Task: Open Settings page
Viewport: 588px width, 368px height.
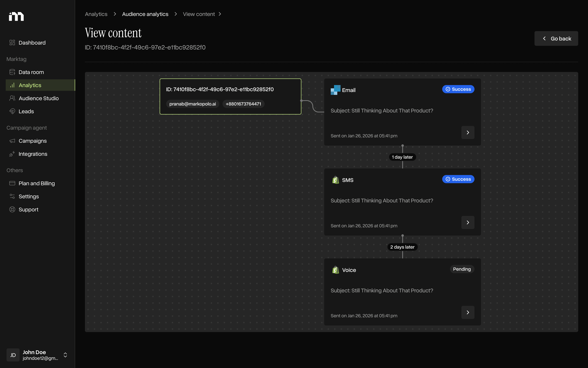Action: [x=40, y=196]
